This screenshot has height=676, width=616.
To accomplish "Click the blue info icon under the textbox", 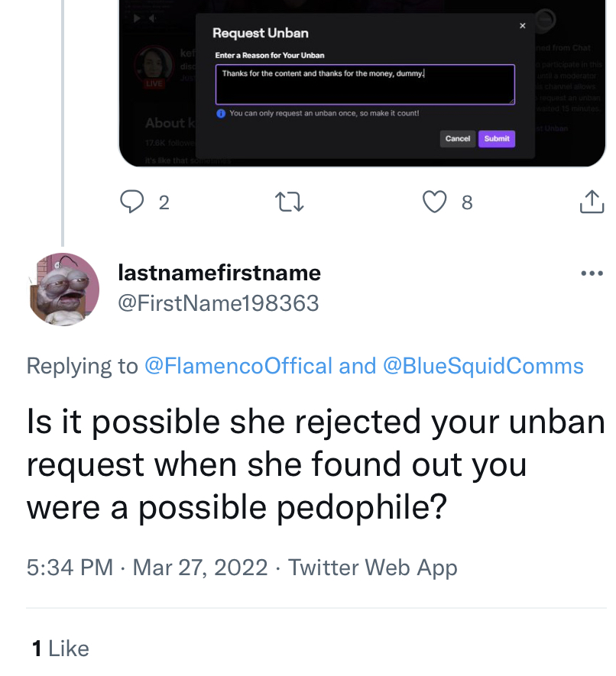I will point(220,113).
